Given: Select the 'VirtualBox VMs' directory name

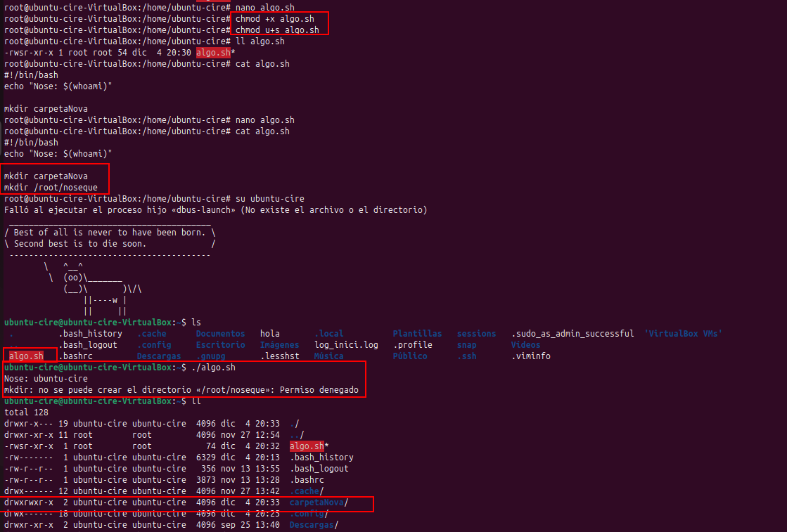Looking at the screenshot, I should (x=683, y=334).
